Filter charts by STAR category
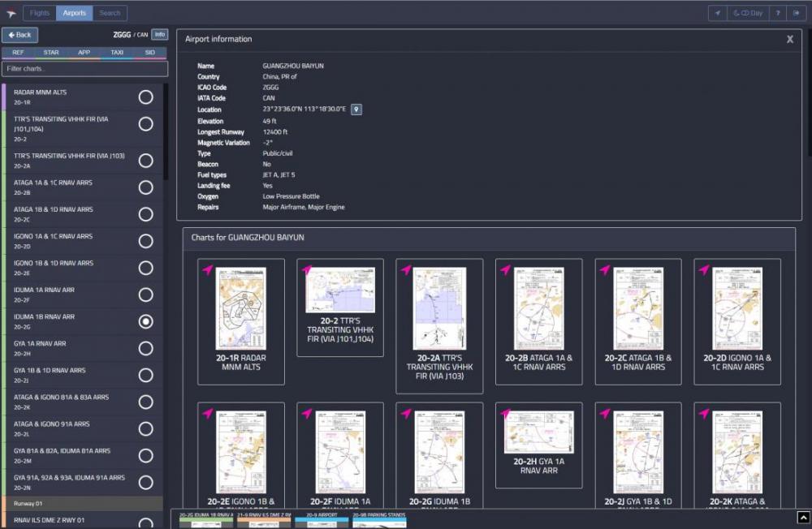Viewport: 812px width, 529px height. 51,53
